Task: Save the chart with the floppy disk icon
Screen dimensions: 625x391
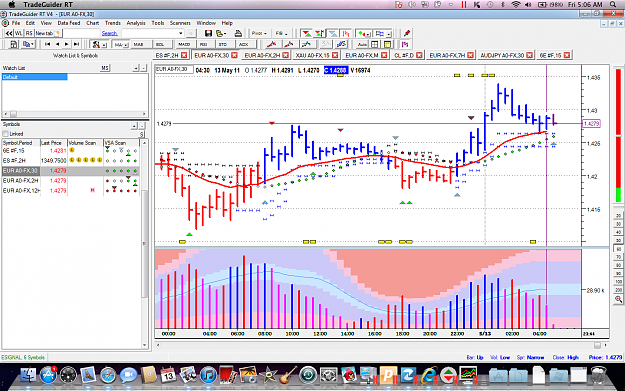Action: tap(208, 33)
